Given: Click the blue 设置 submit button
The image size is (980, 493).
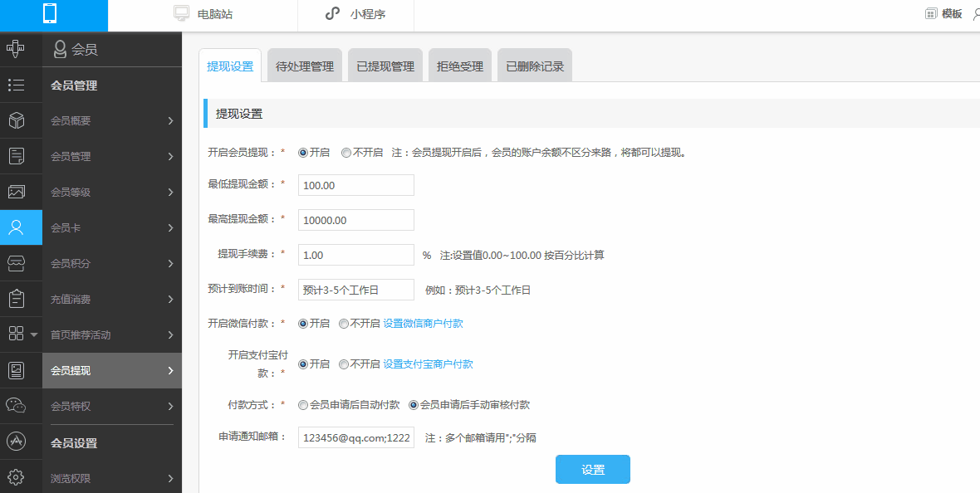Looking at the screenshot, I should (x=592, y=469).
